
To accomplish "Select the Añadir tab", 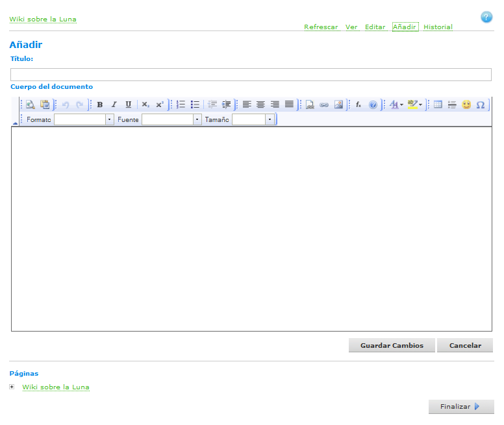I will tap(405, 27).
